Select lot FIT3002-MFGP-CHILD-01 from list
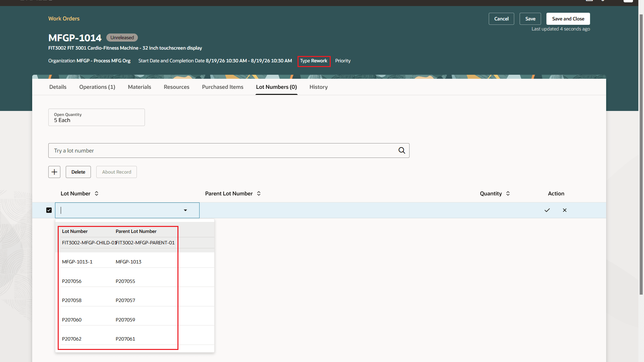The image size is (644, 362). tap(89, 243)
